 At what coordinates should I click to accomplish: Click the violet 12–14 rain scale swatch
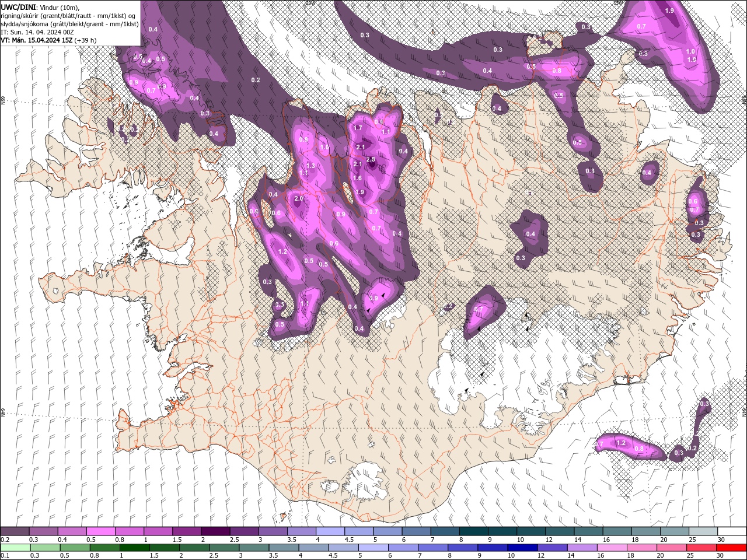tap(551, 548)
